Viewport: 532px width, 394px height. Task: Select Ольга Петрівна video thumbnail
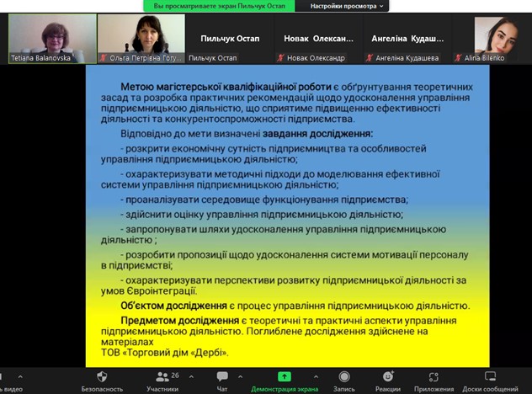(x=141, y=39)
